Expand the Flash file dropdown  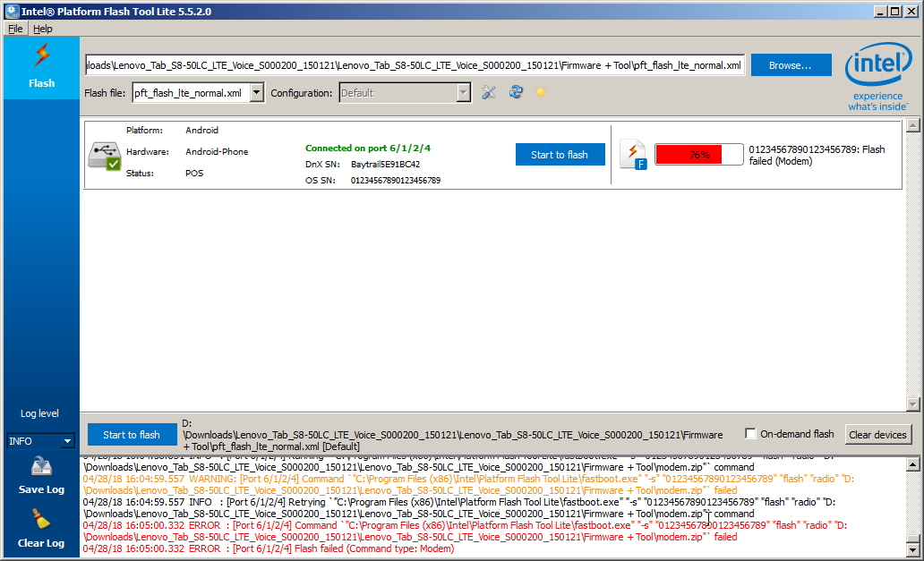pos(257,93)
